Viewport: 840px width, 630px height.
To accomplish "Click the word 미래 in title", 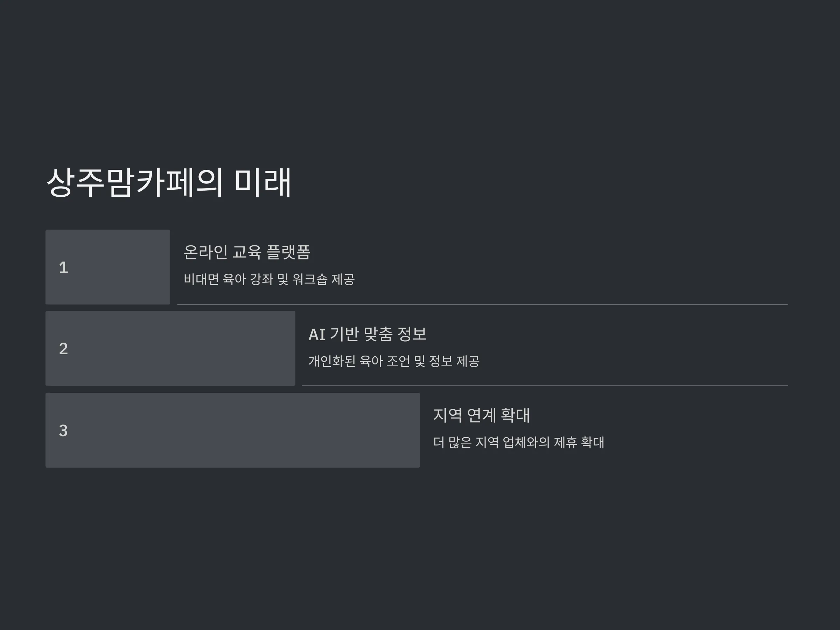I will [x=263, y=183].
